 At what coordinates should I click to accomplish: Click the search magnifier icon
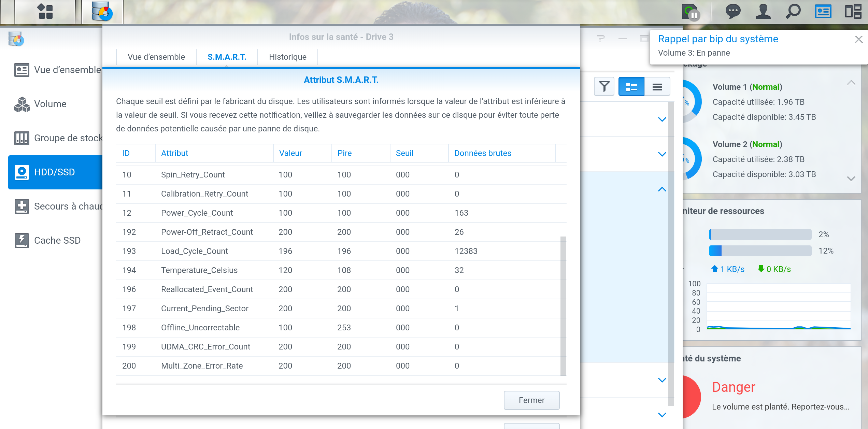(x=793, y=12)
